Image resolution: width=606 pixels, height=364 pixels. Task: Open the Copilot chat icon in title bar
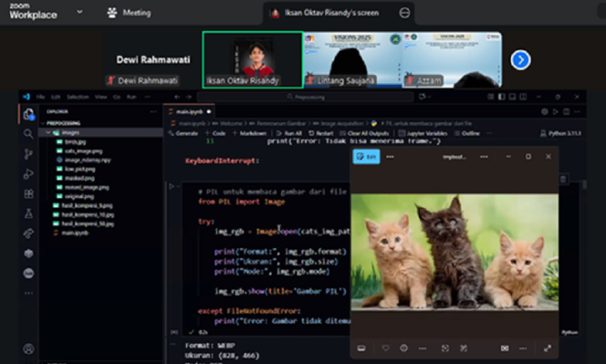422,97
